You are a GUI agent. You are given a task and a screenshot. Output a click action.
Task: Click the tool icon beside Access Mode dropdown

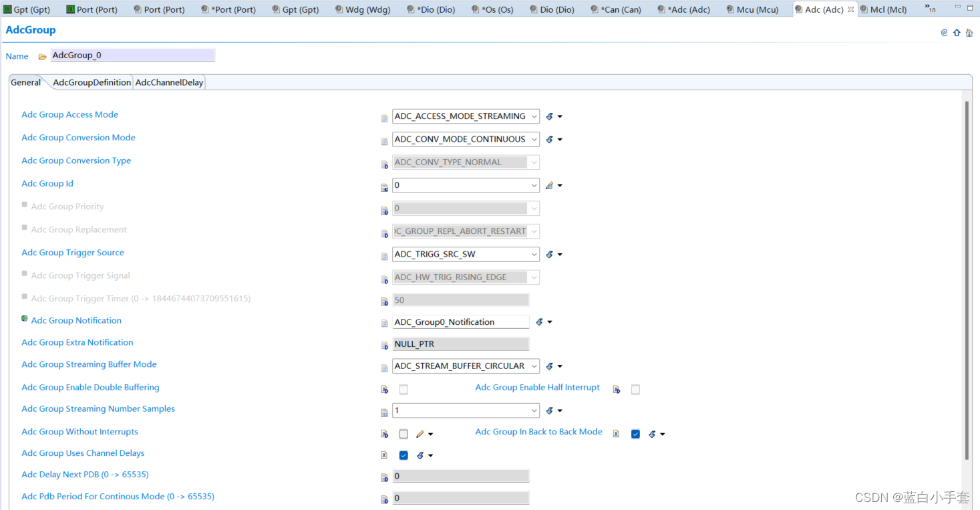tap(550, 116)
